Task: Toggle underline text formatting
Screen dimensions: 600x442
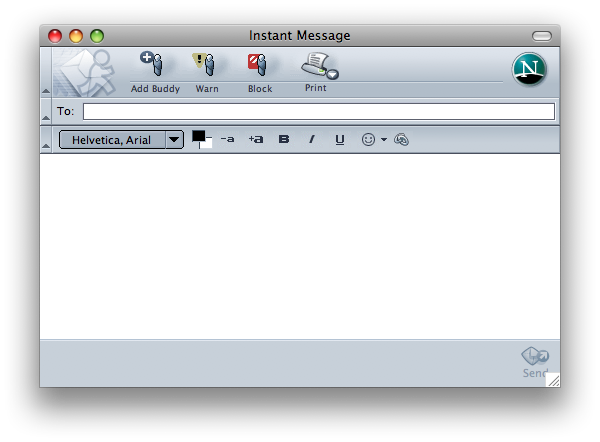Action: (x=340, y=140)
